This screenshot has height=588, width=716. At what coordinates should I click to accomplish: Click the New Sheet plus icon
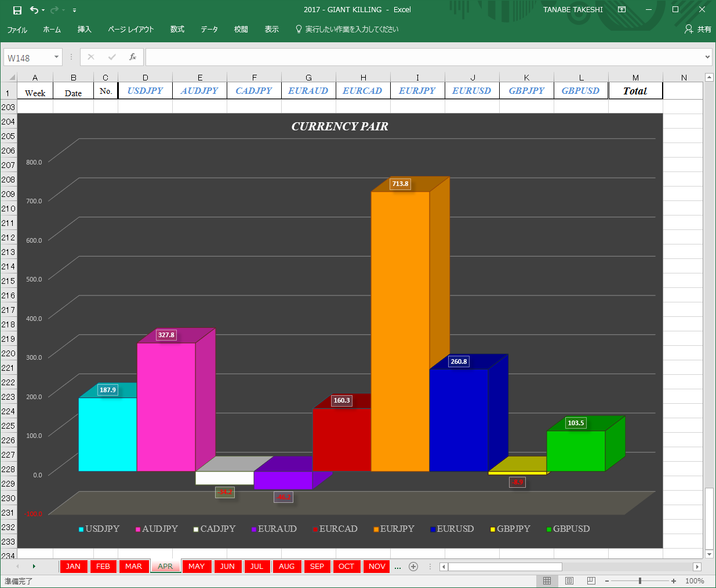413,567
